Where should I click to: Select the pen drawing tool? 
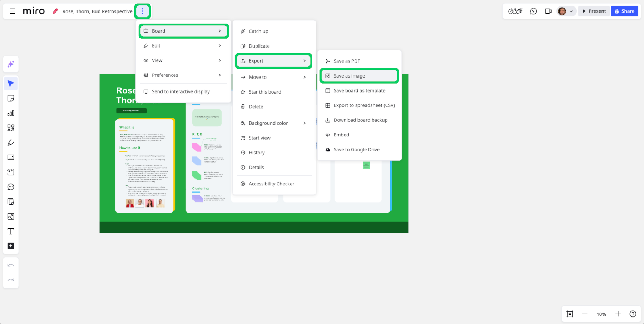point(11,143)
